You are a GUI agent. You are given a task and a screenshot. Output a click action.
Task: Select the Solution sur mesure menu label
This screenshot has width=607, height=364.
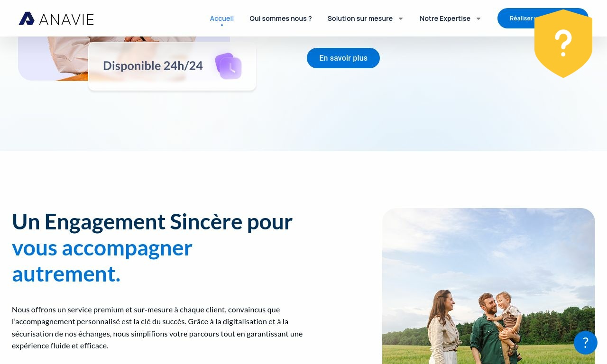point(360,18)
